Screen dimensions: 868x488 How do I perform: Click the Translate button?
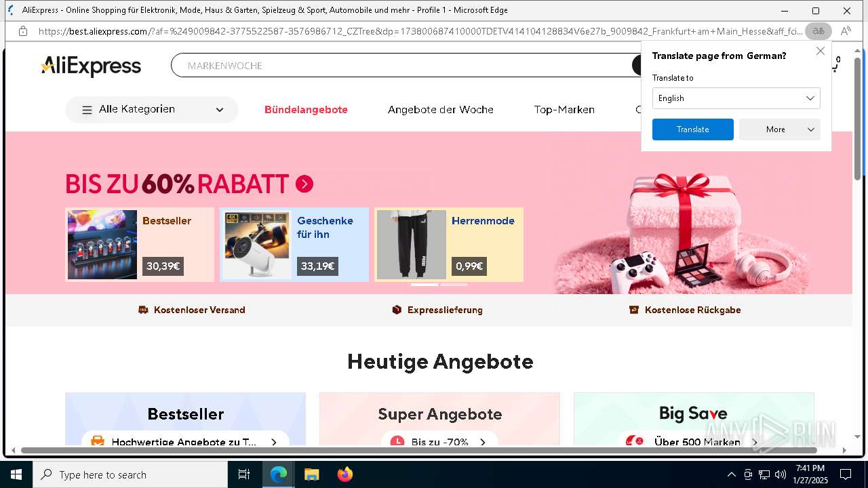pyautogui.click(x=693, y=129)
